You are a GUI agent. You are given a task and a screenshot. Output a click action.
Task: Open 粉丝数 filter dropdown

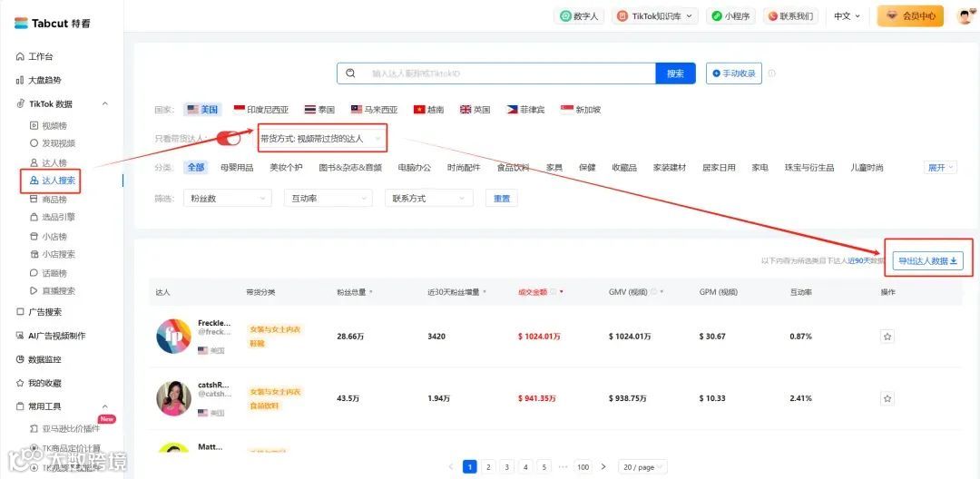click(228, 199)
